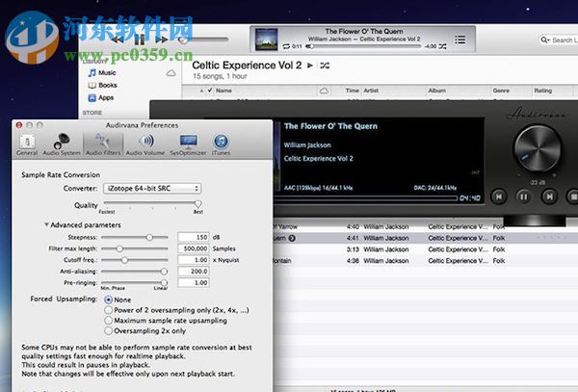Click the Filter max length slider handle
This screenshot has width=578, height=392.
(119, 248)
